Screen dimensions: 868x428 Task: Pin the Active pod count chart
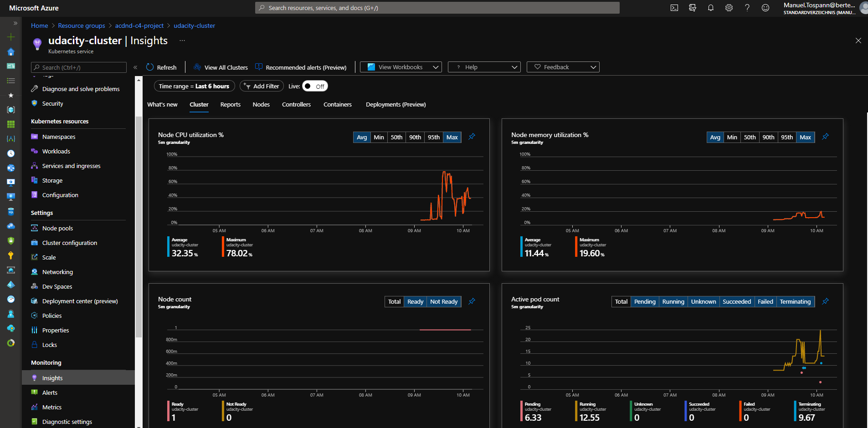[825, 301]
